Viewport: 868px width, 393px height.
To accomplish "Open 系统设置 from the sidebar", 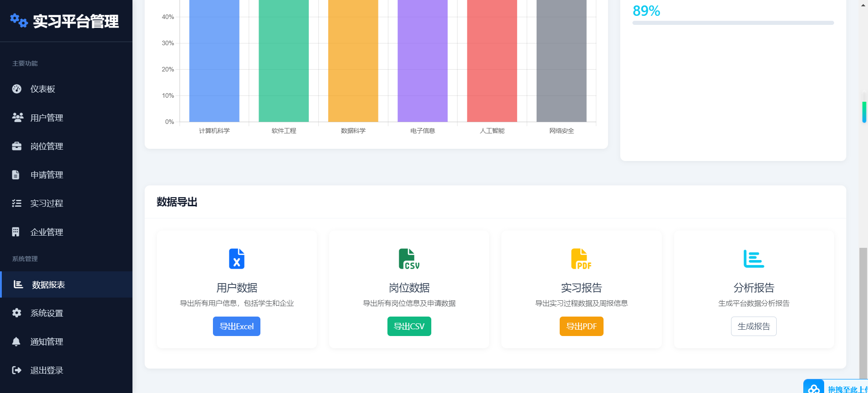I will point(66,313).
